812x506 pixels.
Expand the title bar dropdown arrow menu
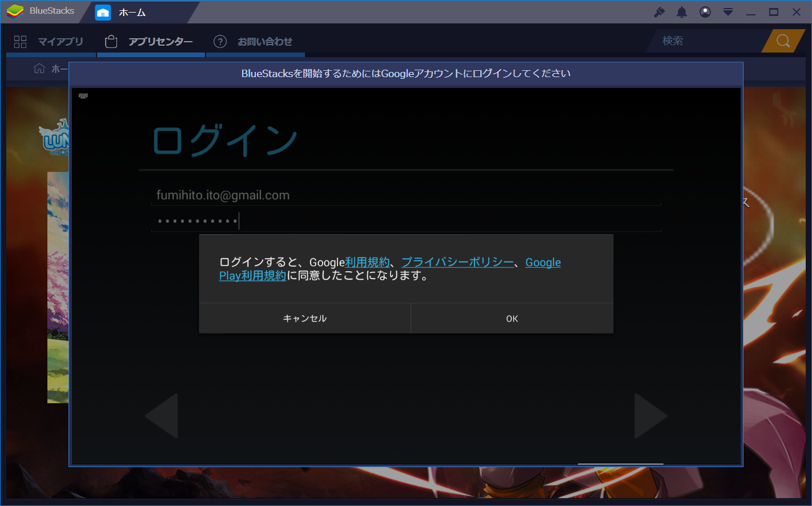coord(728,12)
